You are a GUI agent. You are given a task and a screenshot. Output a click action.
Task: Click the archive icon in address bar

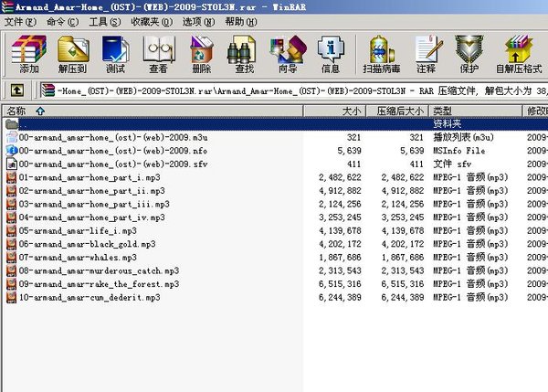47,90
